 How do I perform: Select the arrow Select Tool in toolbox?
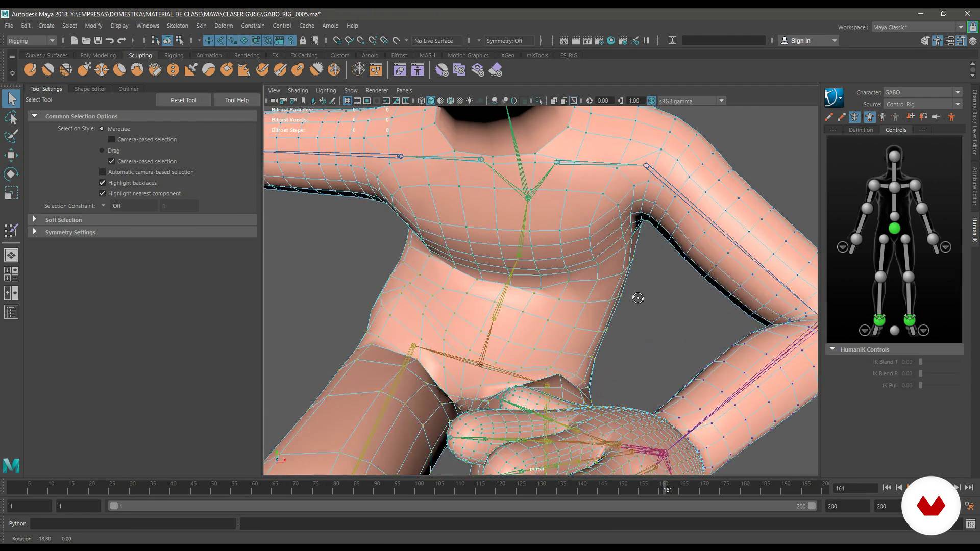11,98
